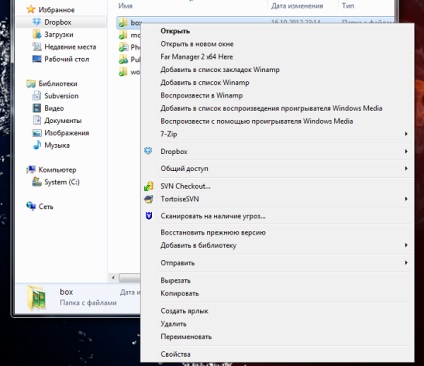This screenshot has width=424, height=366.
Task: Expand the TortoiseSVN submenu arrow
Action: (x=406, y=199)
